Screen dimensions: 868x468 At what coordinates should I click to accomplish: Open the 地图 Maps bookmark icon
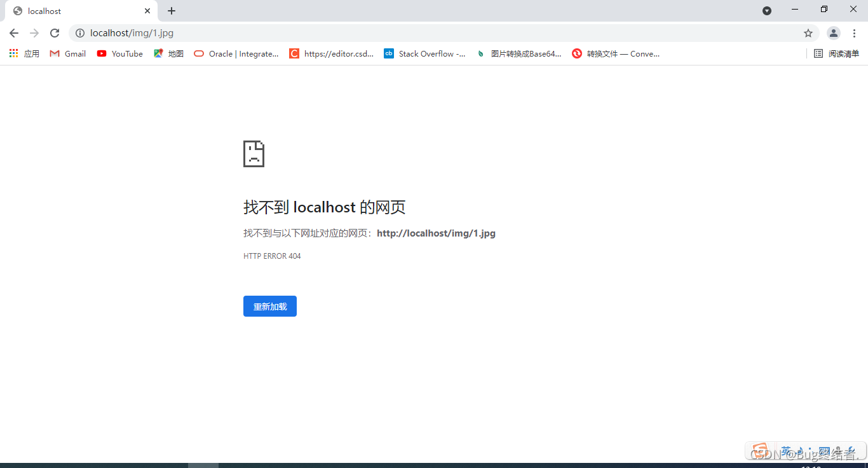[158, 53]
